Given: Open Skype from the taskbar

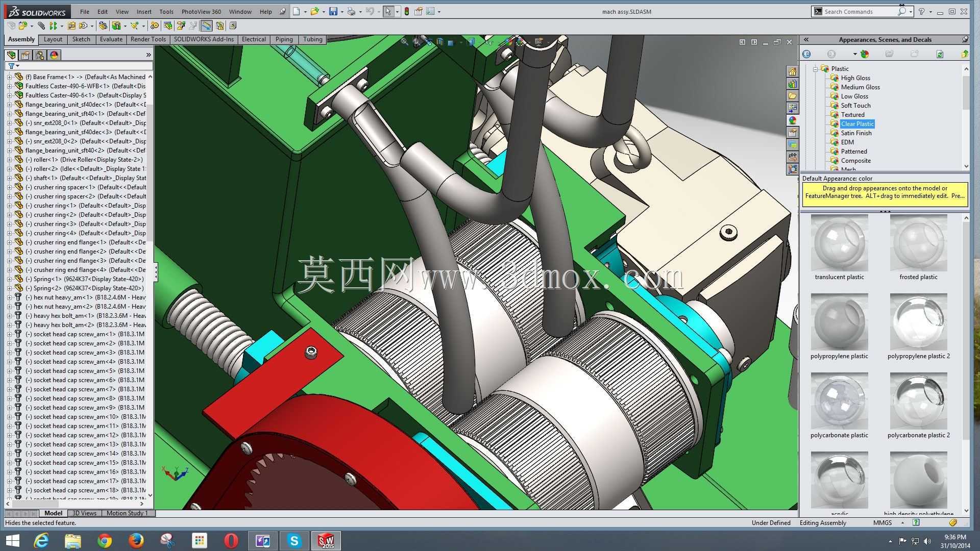Looking at the screenshot, I should 295,540.
